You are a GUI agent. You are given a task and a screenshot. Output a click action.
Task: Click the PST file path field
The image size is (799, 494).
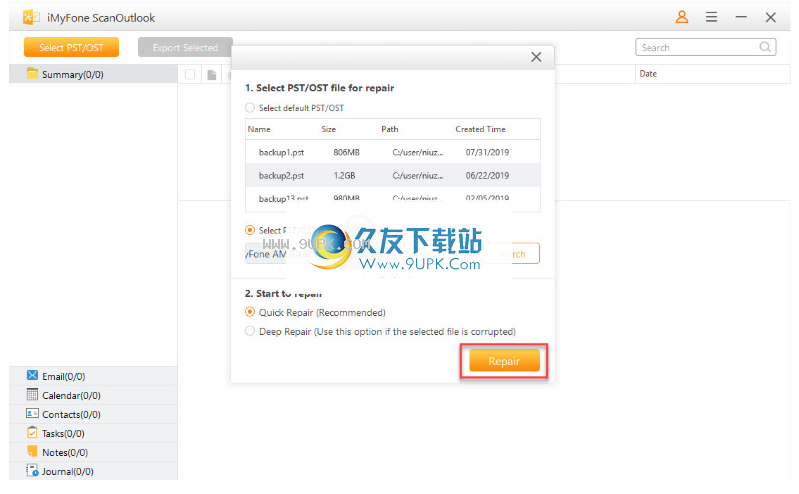tap(363, 254)
